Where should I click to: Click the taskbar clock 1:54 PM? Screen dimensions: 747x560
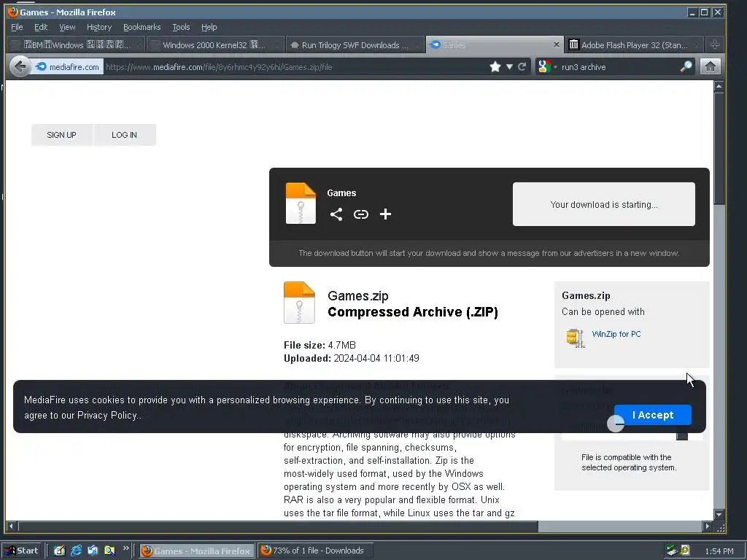point(719,551)
